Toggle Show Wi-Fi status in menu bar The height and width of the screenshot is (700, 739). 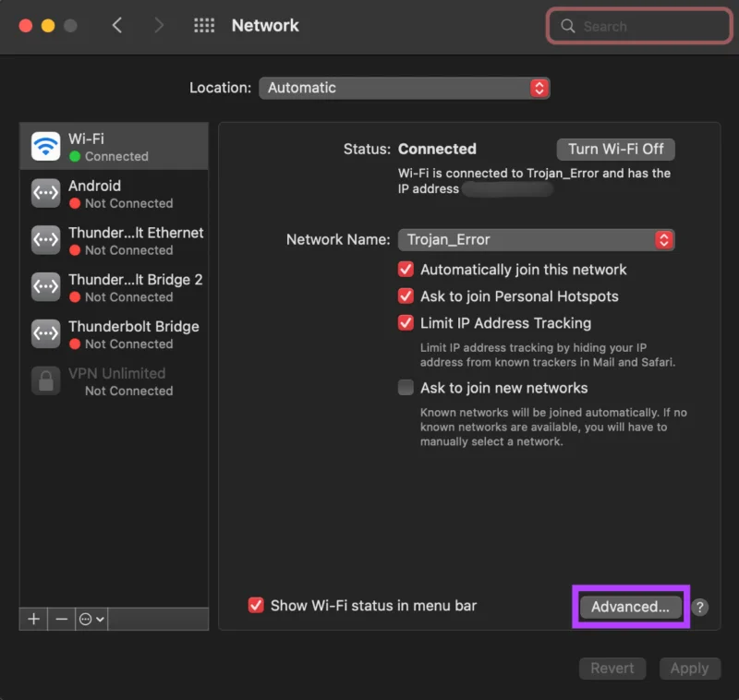(x=256, y=605)
